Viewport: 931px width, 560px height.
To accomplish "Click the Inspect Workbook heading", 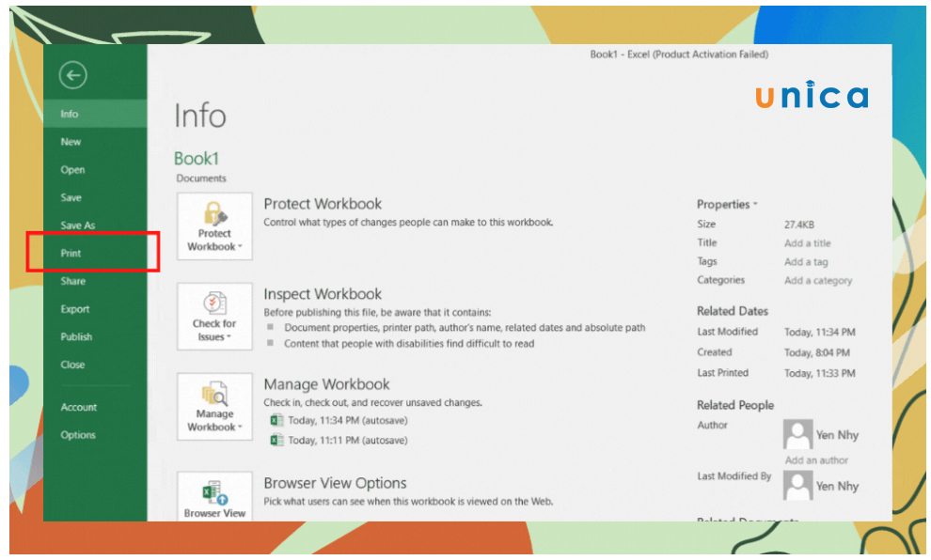I will tap(323, 294).
